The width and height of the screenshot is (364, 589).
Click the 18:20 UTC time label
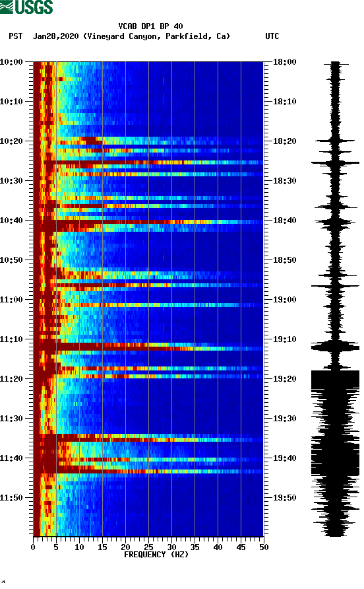[284, 141]
